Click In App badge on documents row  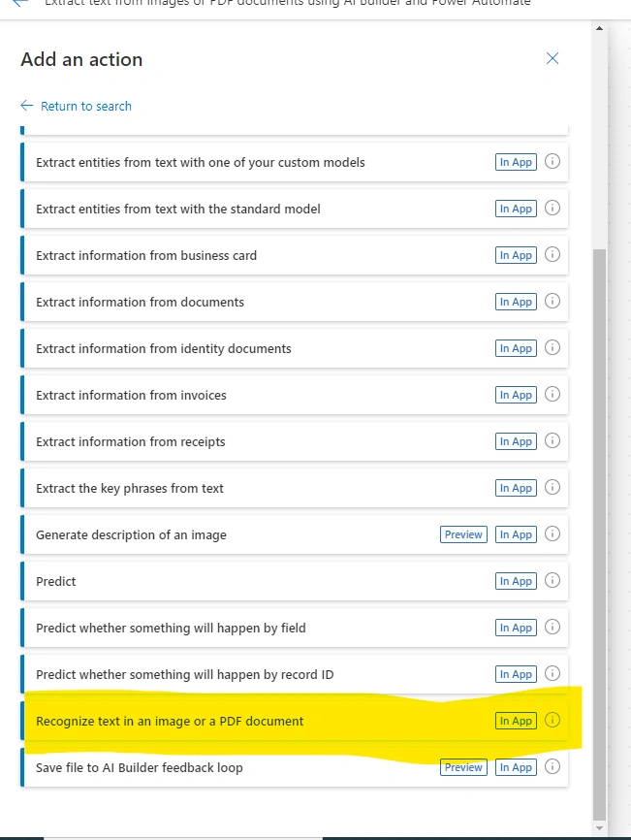[516, 302]
